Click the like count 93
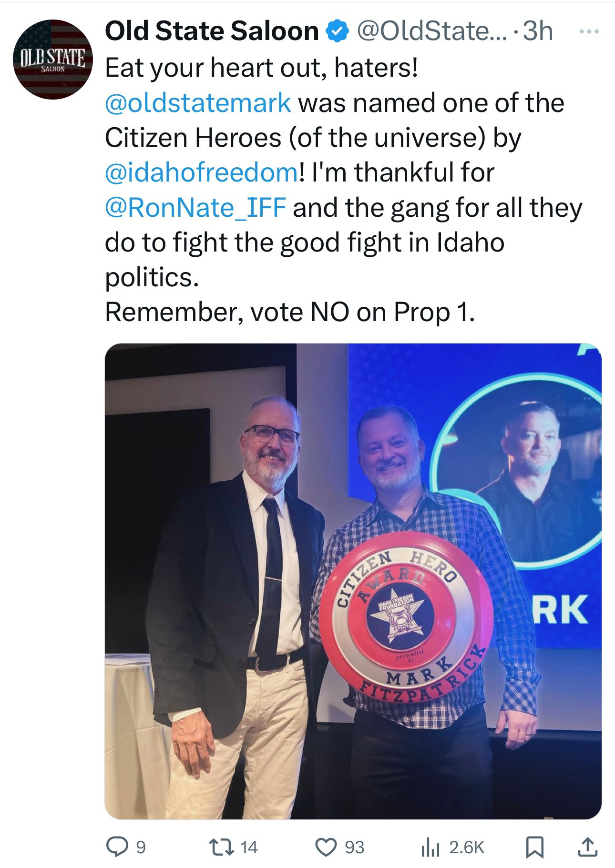 354,848
